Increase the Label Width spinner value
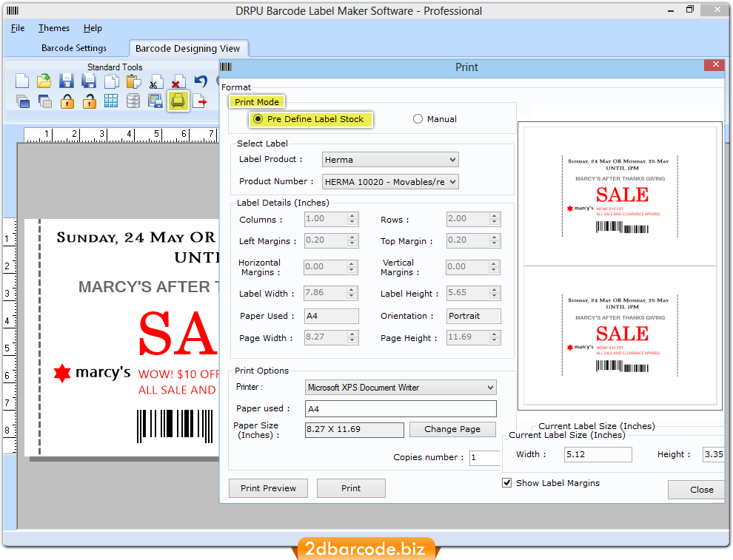Screen dimensions: 733x560 352,290
